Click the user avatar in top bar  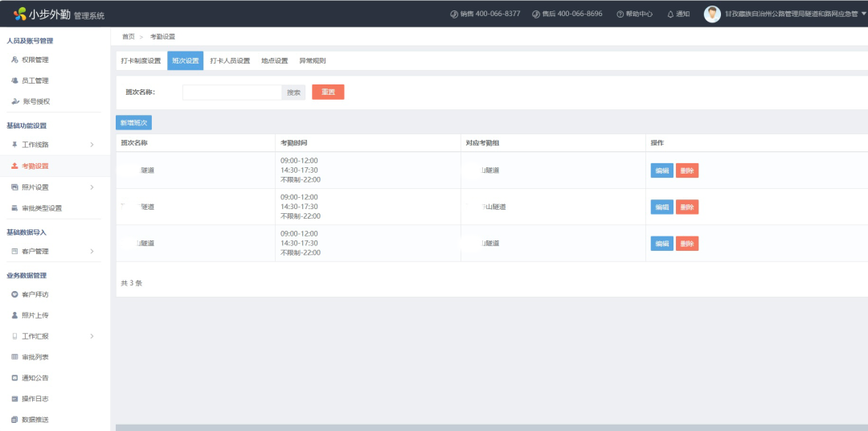[x=712, y=14]
